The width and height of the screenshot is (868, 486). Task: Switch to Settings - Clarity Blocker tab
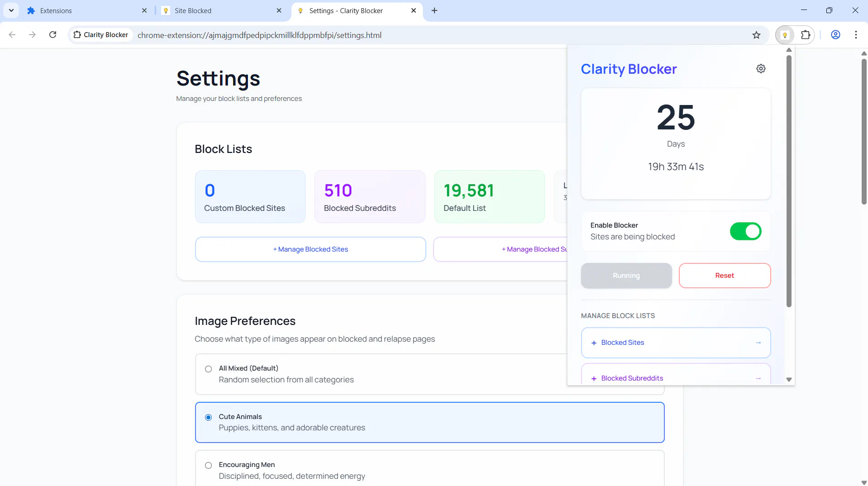358,10
